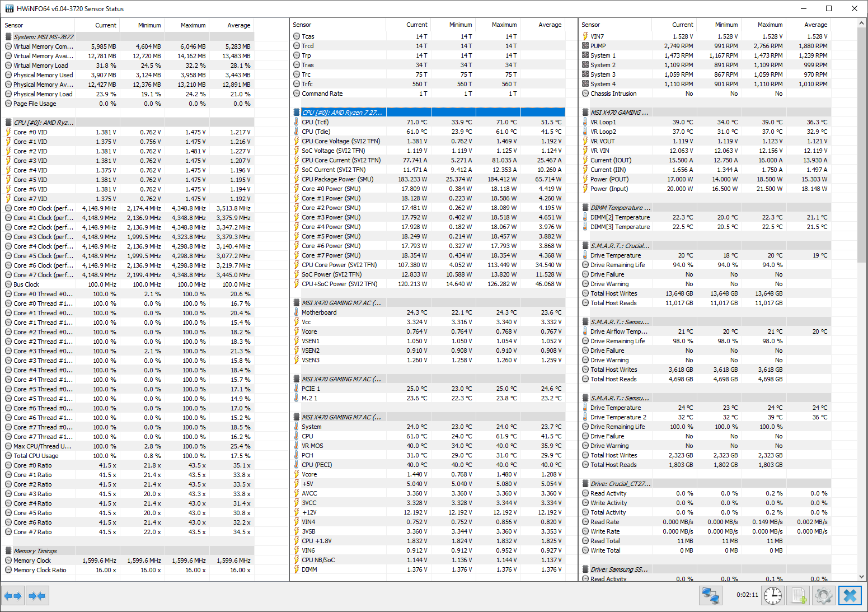Screen dimensions: 868x612
Task: Click the fan icon next to System 1
Action: pyautogui.click(x=585, y=55)
